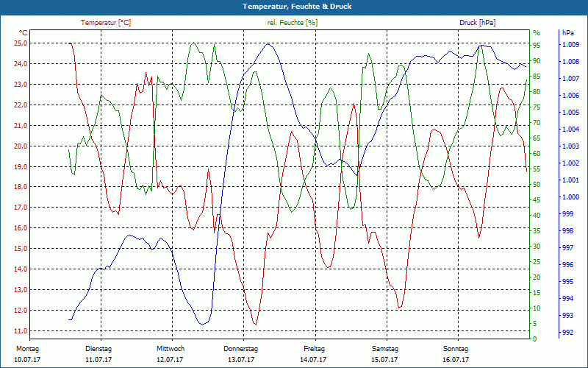Click the '°C' axis unit label
This screenshot has width=588, height=368.
point(23,32)
